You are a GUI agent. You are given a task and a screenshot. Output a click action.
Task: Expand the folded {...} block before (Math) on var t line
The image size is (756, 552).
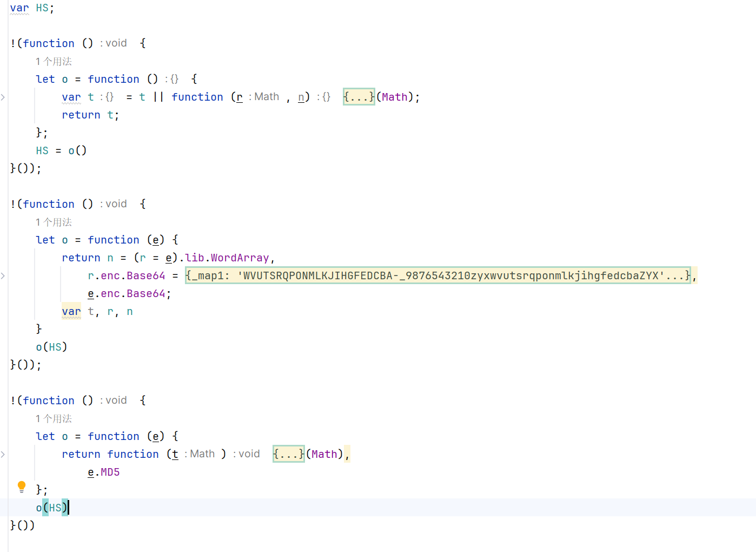pos(359,97)
